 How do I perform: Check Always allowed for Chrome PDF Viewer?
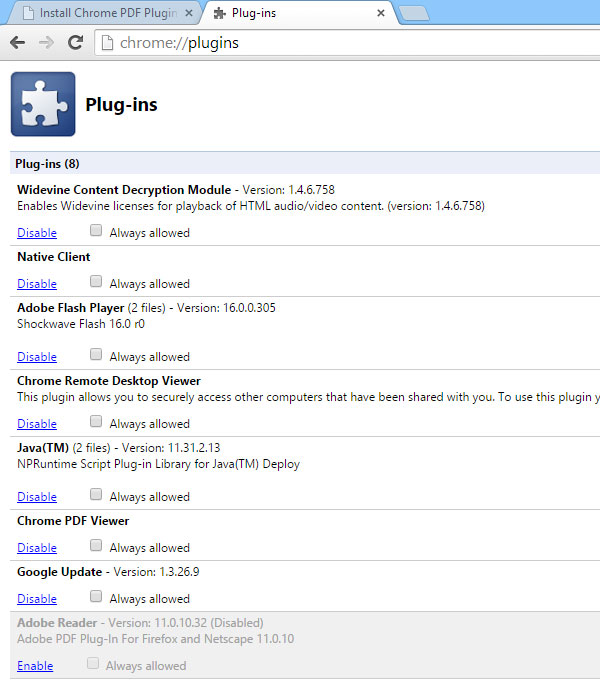click(96, 546)
